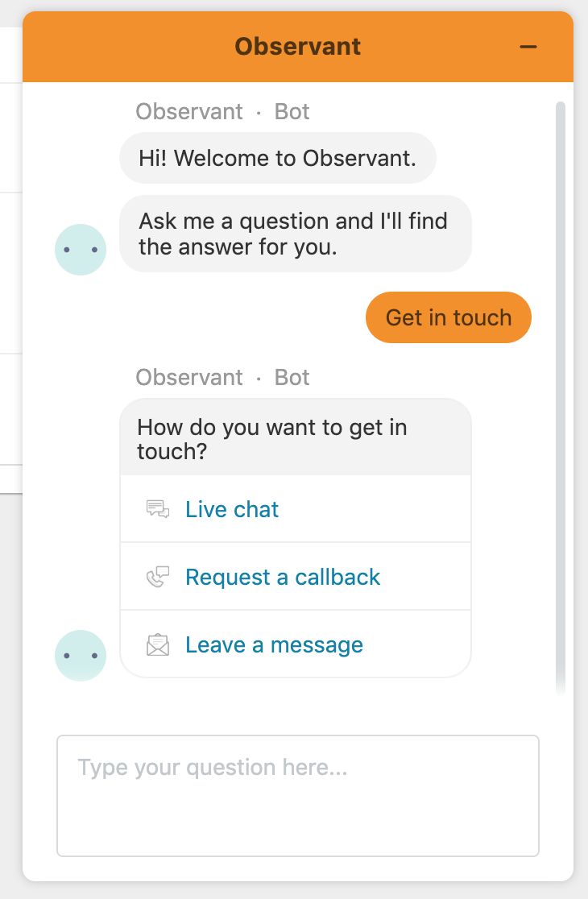Minimize the Observant chat widget
This screenshot has width=588, height=899.
pyautogui.click(x=528, y=47)
